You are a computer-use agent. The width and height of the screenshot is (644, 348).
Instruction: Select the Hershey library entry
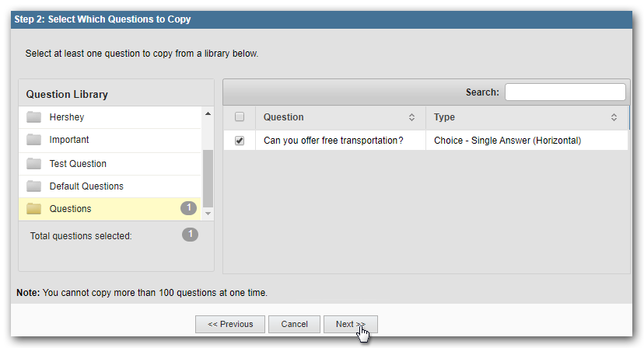pos(67,117)
